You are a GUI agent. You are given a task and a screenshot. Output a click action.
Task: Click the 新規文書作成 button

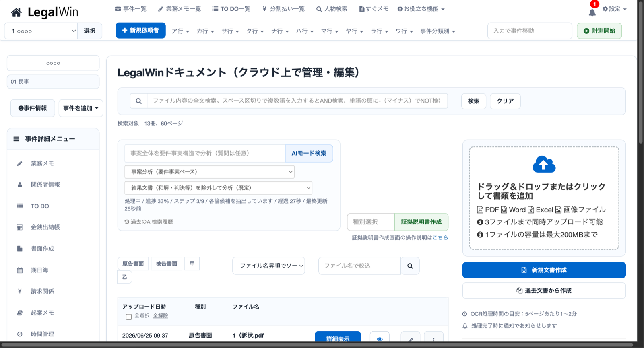(544, 270)
